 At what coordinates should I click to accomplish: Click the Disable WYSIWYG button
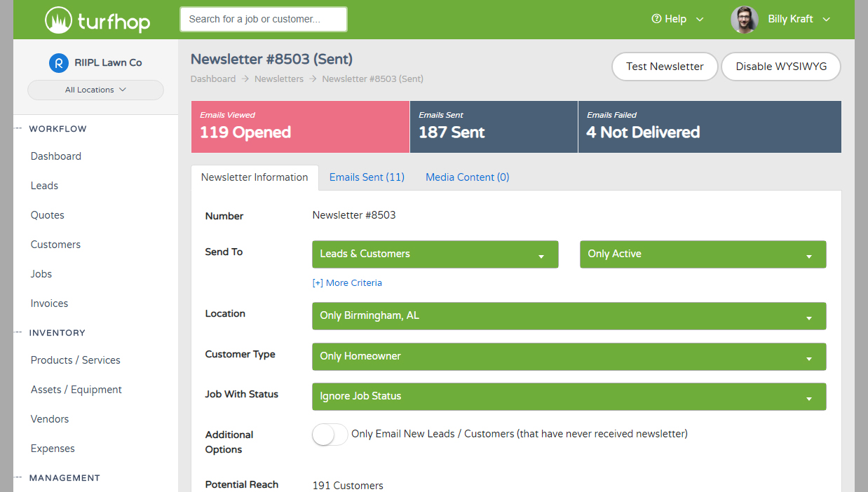click(x=780, y=67)
